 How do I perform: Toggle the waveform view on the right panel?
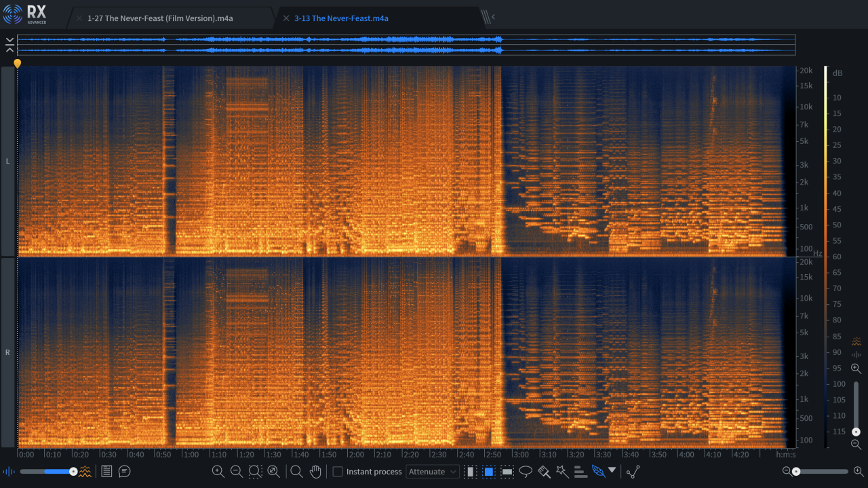856,354
